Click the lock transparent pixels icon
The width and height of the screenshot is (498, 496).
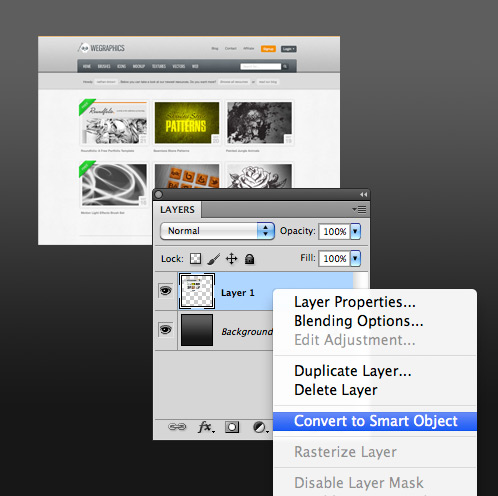pyautogui.click(x=196, y=258)
